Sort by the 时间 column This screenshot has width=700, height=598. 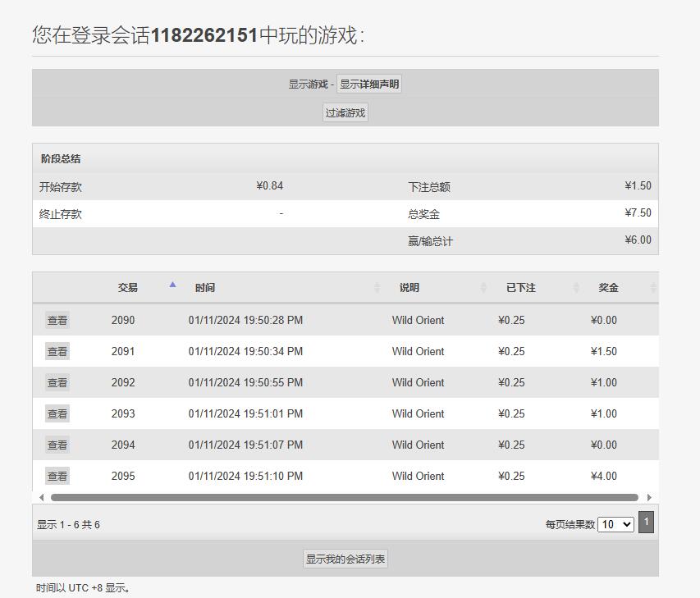[205, 288]
